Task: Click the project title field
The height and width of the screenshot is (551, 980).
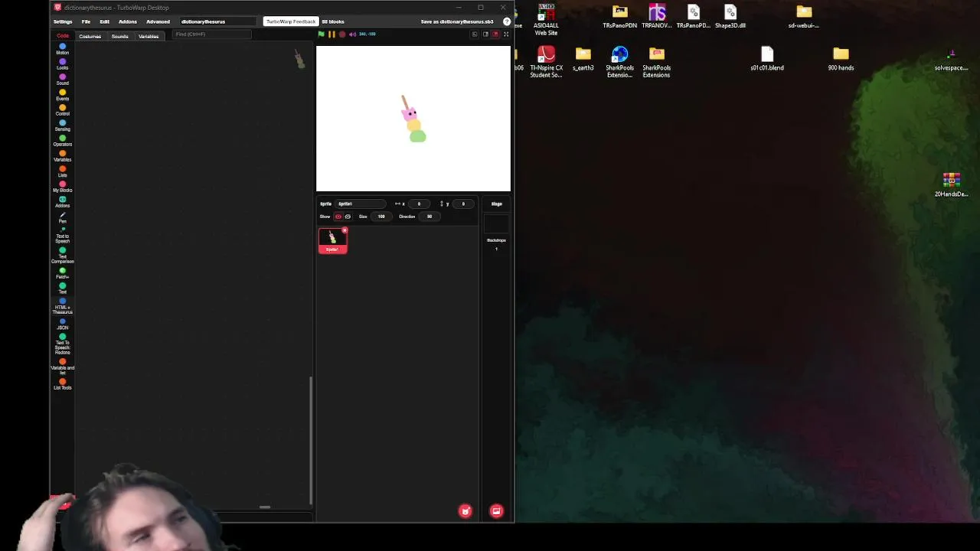Action: click(x=217, y=21)
